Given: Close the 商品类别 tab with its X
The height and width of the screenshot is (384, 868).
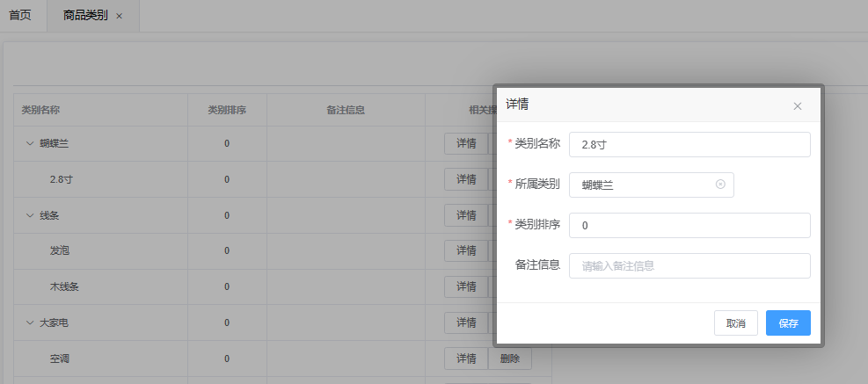Looking at the screenshot, I should click(x=120, y=17).
